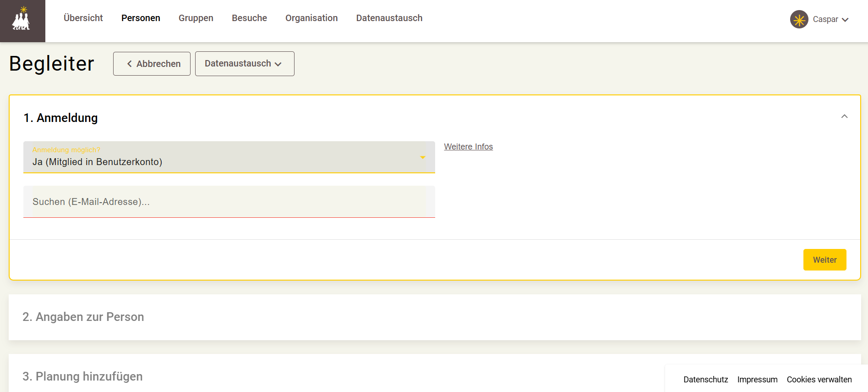The width and height of the screenshot is (868, 392).
Task: Click the yellow Weiter button
Action: (824, 260)
